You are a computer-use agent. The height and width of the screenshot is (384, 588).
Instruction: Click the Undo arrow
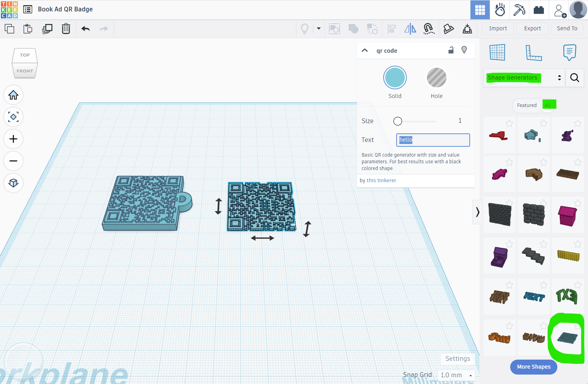86,29
